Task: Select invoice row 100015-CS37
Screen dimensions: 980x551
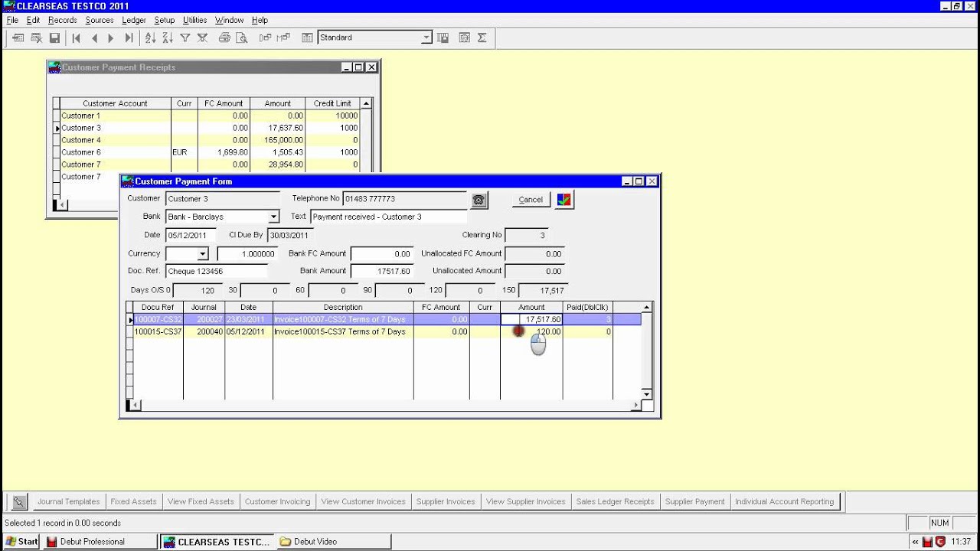Action: coord(383,332)
